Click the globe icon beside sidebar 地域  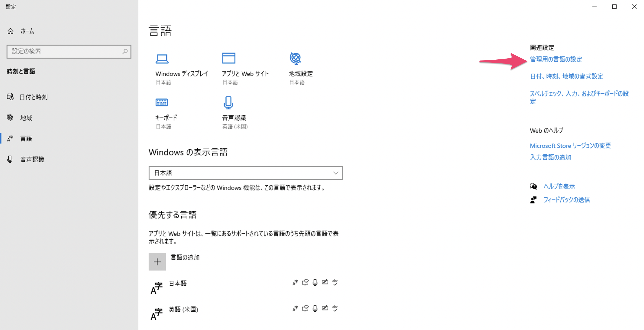coord(10,117)
